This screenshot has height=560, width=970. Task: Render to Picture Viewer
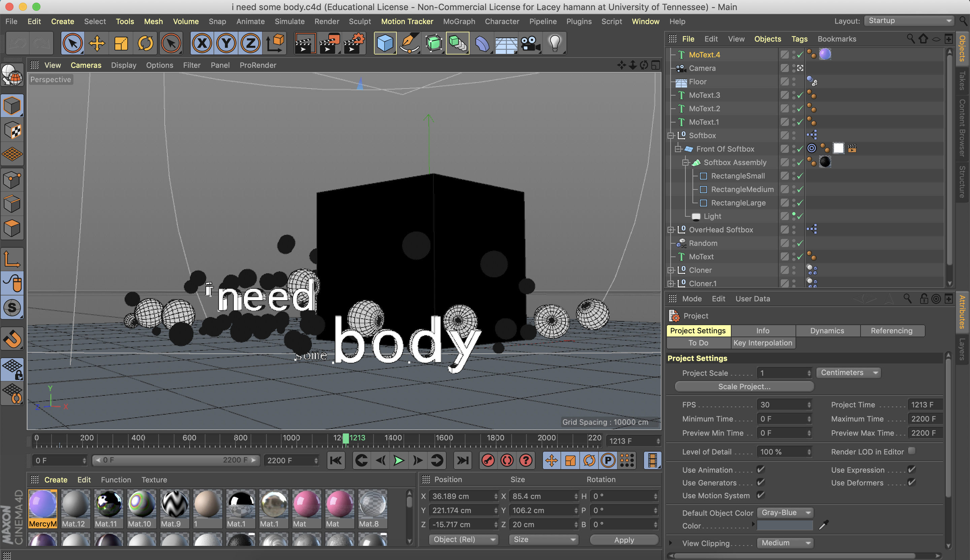point(329,43)
